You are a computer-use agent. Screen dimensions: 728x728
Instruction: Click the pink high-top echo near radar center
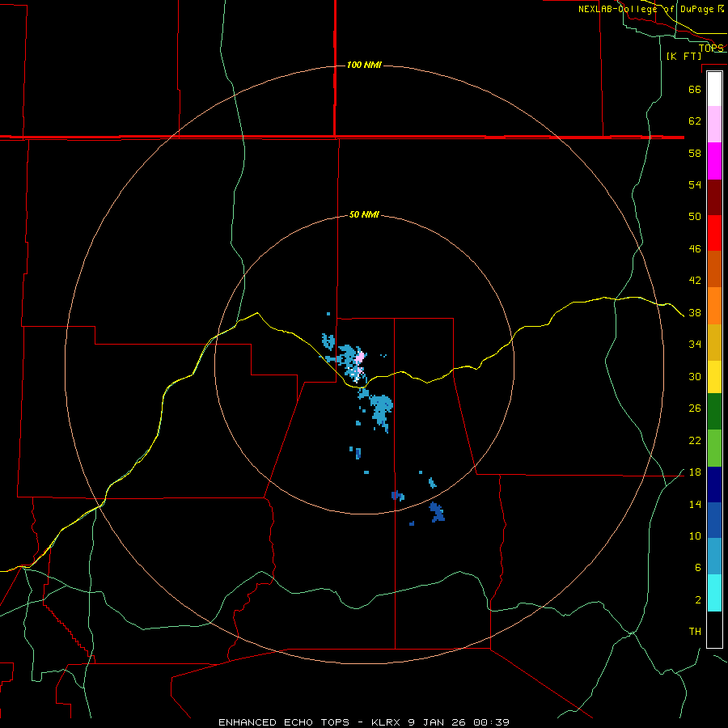(360, 358)
